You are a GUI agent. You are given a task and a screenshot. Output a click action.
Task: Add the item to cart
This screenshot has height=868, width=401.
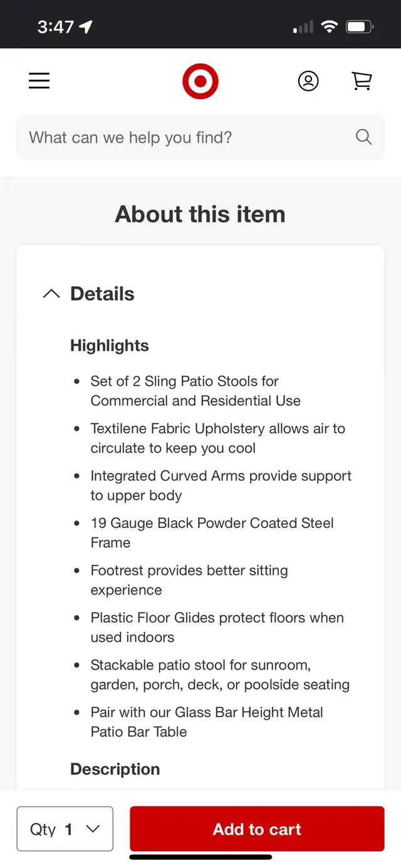pyautogui.click(x=257, y=829)
